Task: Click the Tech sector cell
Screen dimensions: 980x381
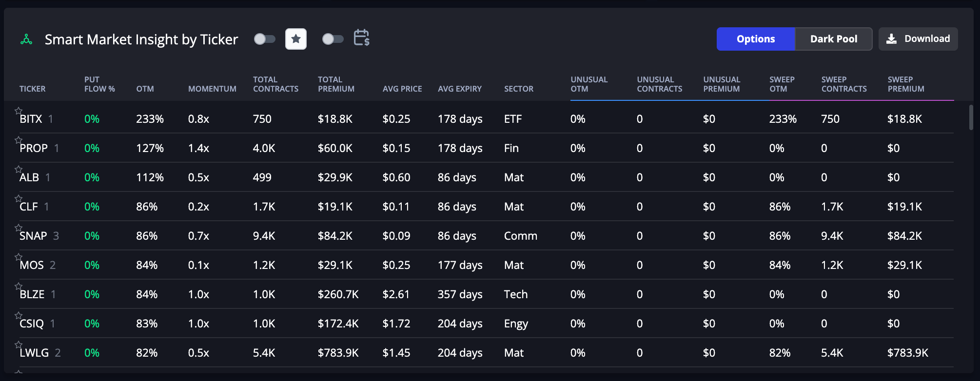Action: coord(516,294)
